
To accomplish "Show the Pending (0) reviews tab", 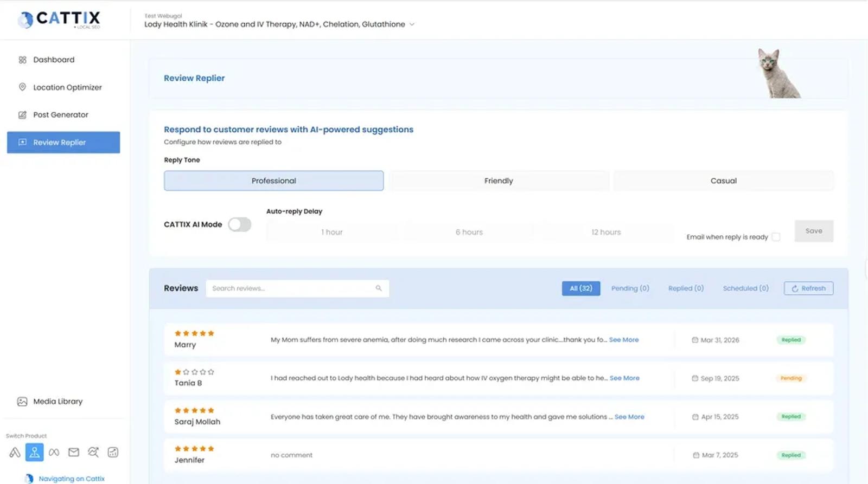I will [630, 288].
